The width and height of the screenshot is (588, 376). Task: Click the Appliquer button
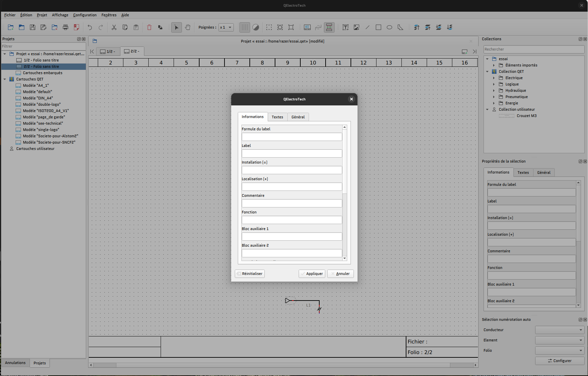click(x=312, y=274)
